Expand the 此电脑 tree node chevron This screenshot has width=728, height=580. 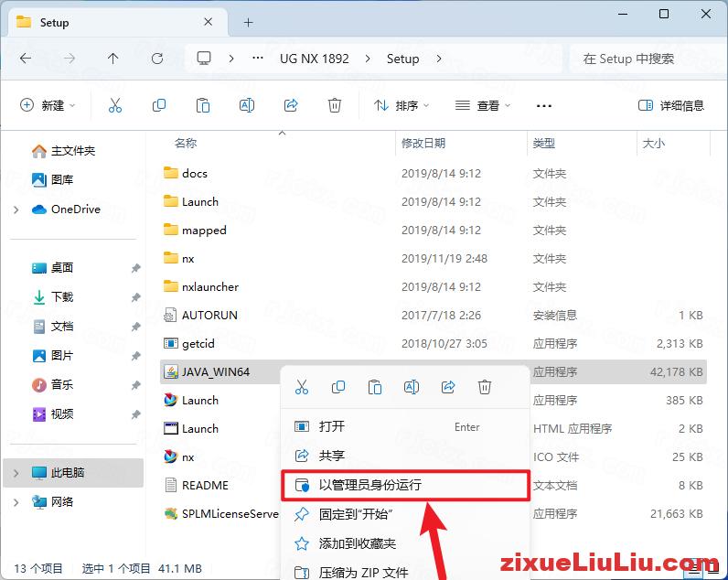16,473
